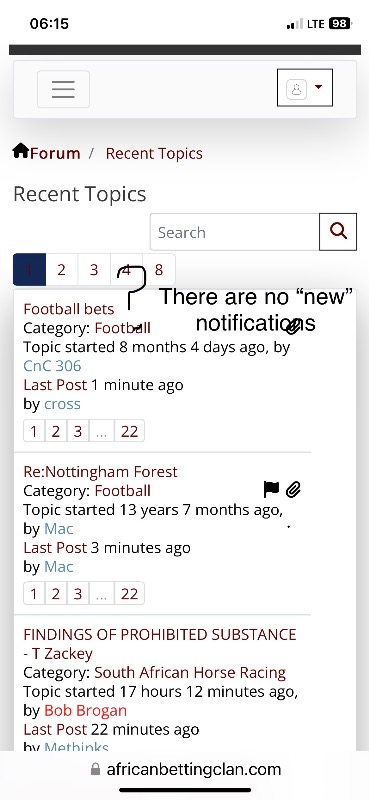This screenshot has height=800, width=369.
Task: Go to page 2 of Recent Topics
Action: click(x=61, y=269)
